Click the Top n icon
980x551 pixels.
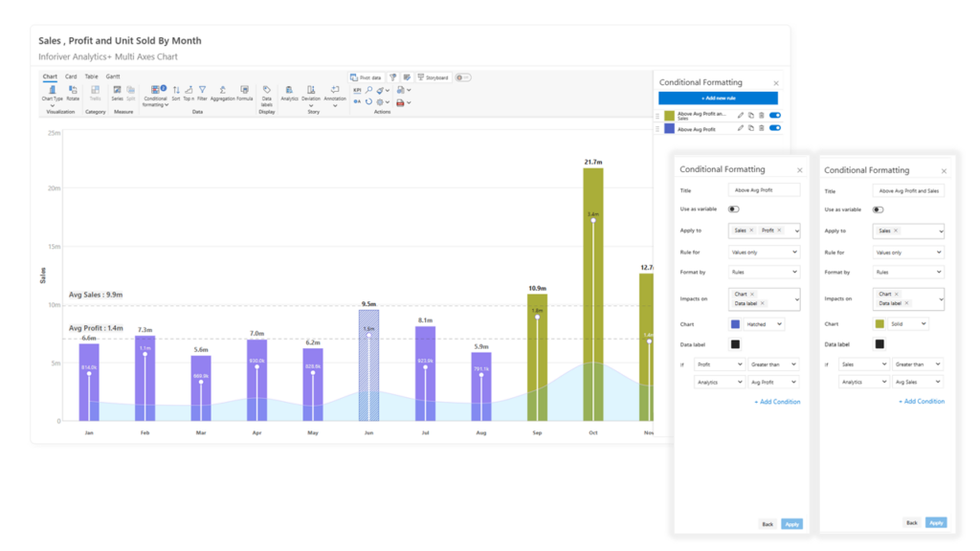[189, 90]
